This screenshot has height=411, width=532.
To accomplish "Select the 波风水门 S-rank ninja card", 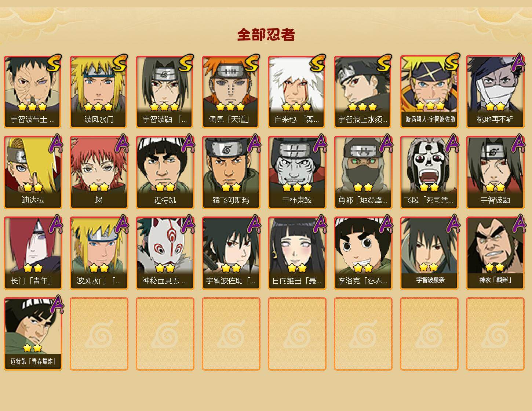I will [99, 92].
